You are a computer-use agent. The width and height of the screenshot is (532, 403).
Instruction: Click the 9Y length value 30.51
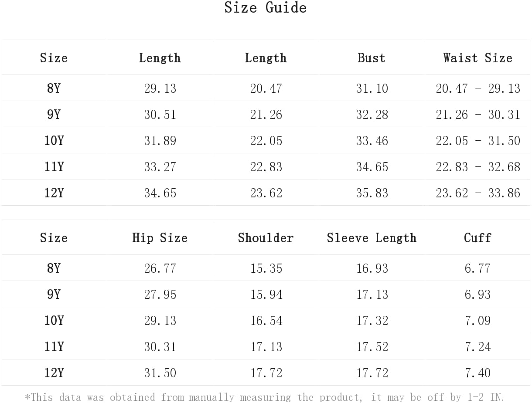pos(160,115)
